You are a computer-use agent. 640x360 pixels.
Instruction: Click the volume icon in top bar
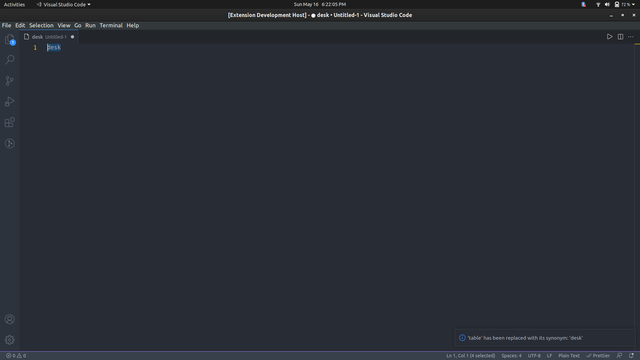tap(607, 4)
